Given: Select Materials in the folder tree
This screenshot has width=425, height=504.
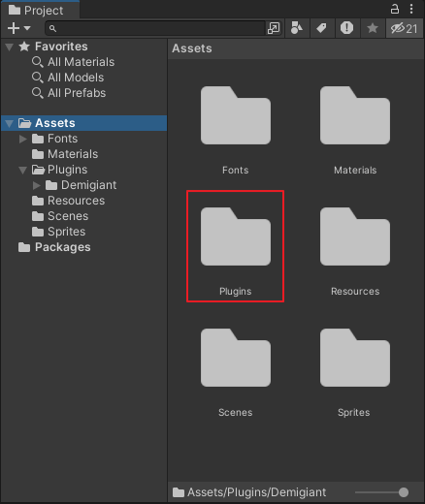Looking at the screenshot, I should pos(73,154).
